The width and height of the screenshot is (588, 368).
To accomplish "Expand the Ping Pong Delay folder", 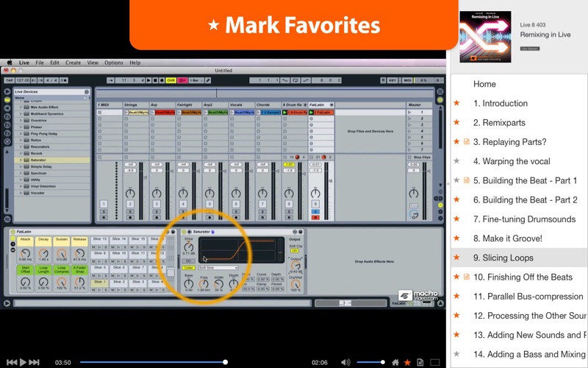I will point(21,134).
